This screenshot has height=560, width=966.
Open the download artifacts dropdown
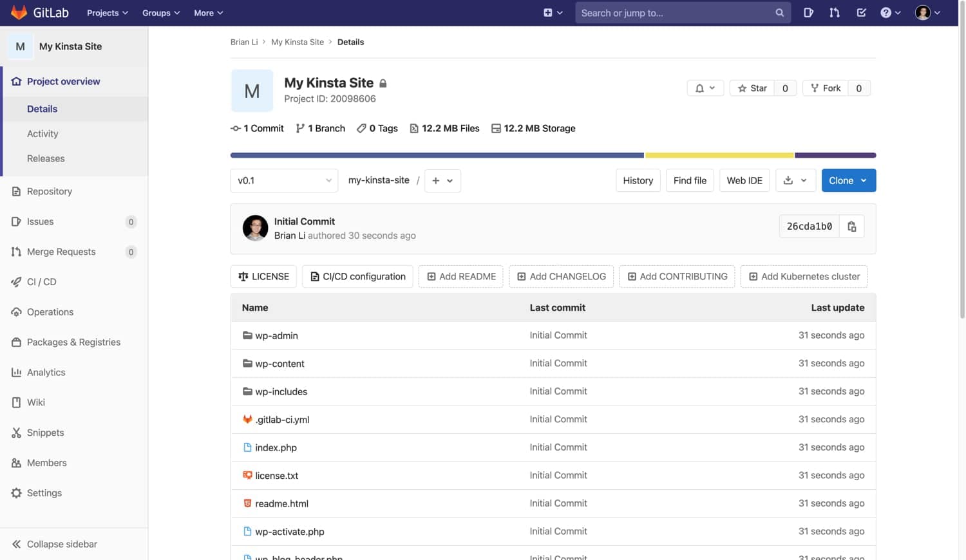pyautogui.click(x=795, y=180)
